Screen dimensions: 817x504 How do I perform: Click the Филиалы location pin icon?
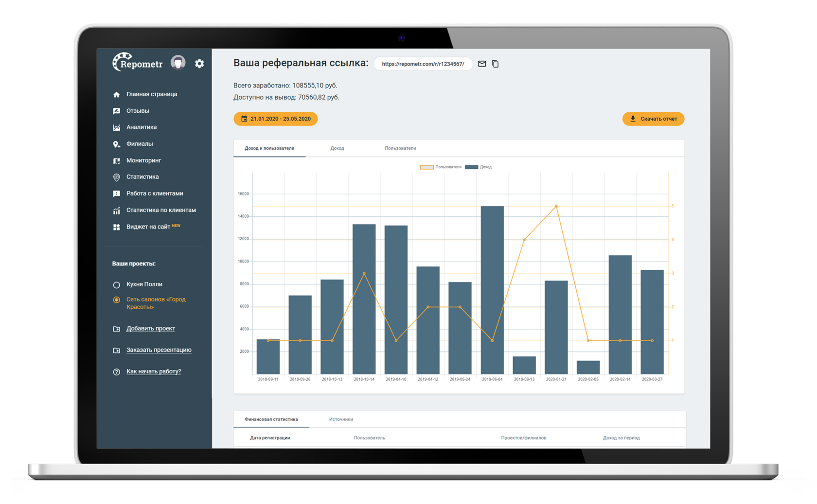tap(116, 144)
